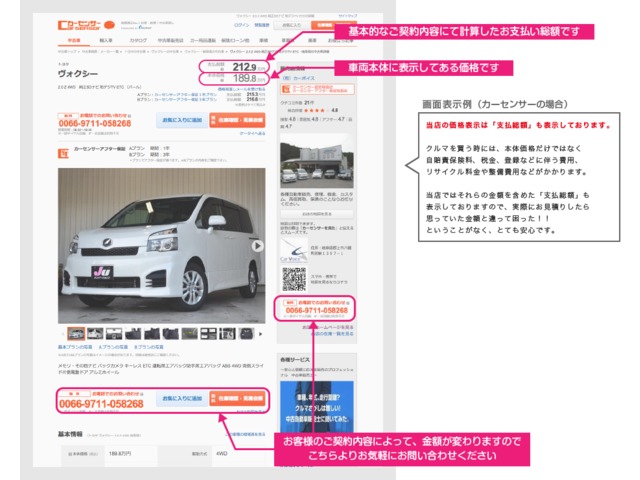Select the greenish seventh gallery thumbnail

[x=189, y=334]
